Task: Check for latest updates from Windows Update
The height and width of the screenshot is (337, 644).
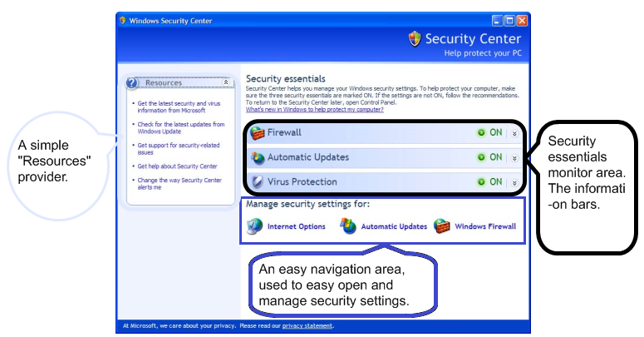Action: (x=180, y=127)
